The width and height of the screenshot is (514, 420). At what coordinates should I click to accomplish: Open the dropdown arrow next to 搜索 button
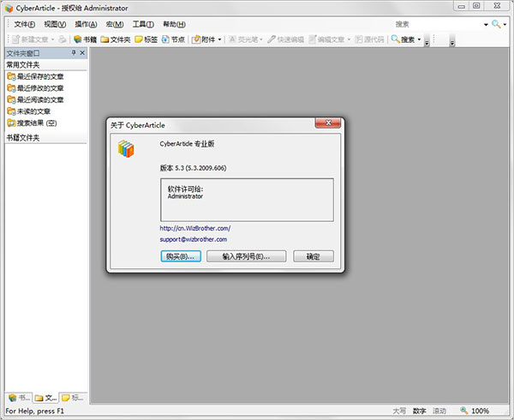419,39
